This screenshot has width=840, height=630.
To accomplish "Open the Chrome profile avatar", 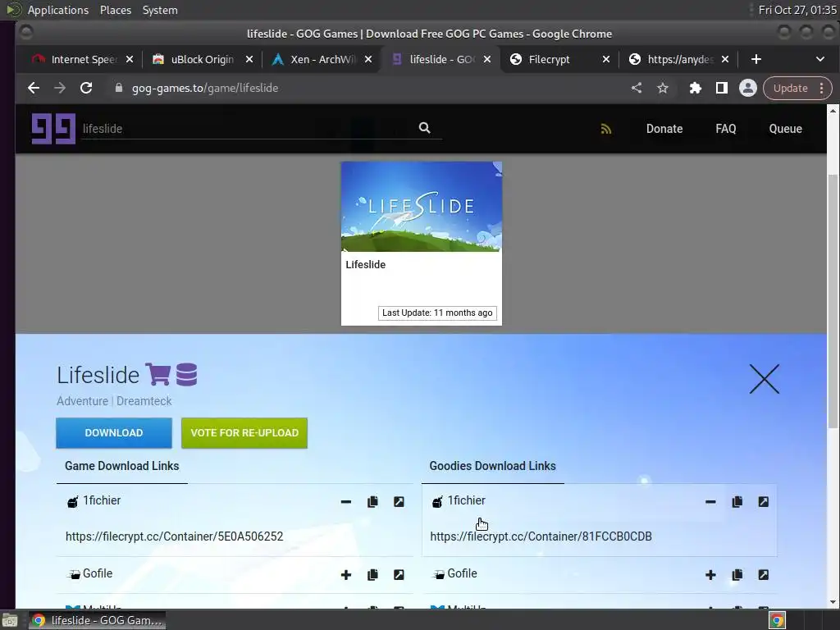I will [748, 88].
